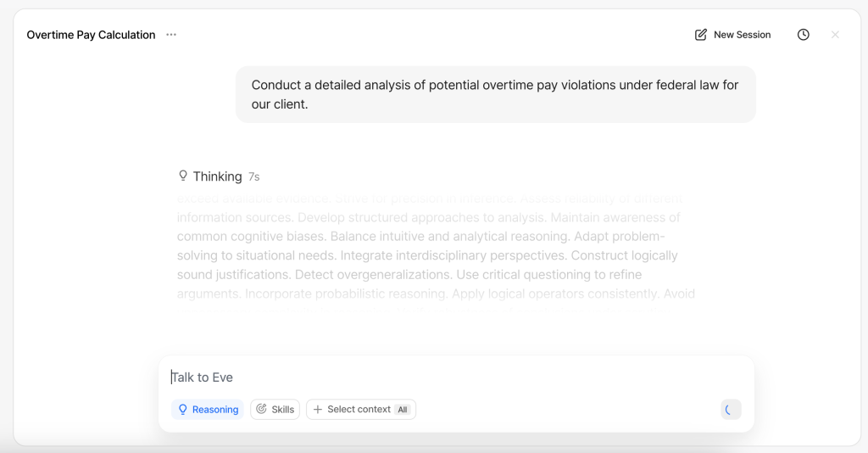Close the Overtime Pay Calculation panel

pyautogui.click(x=835, y=35)
